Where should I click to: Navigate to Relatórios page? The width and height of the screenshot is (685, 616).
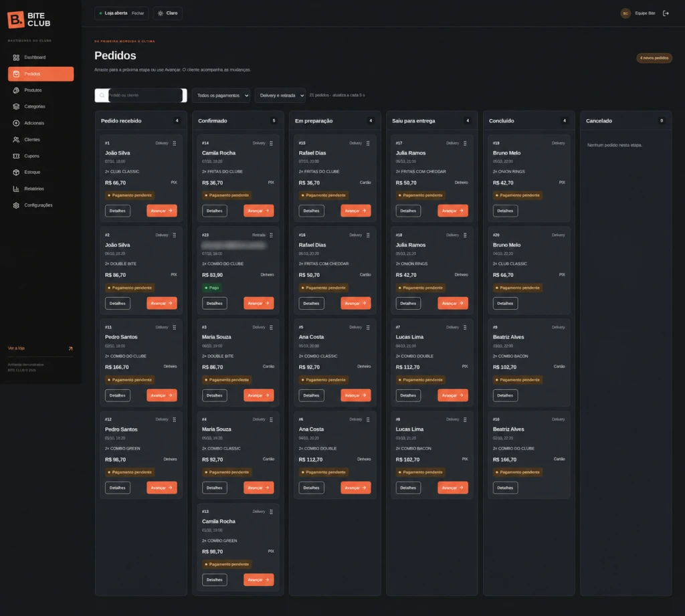(41, 189)
